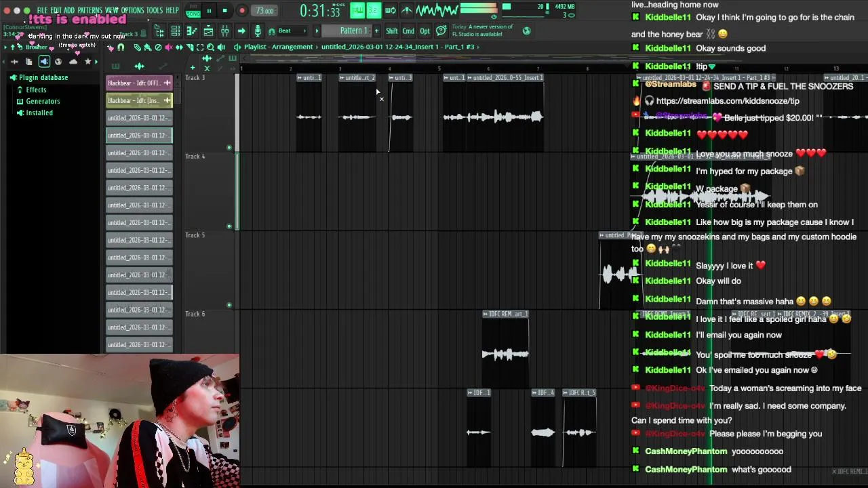This screenshot has width=868, height=488.
Task: Select the playlist paint brush tool
Action: point(148,47)
